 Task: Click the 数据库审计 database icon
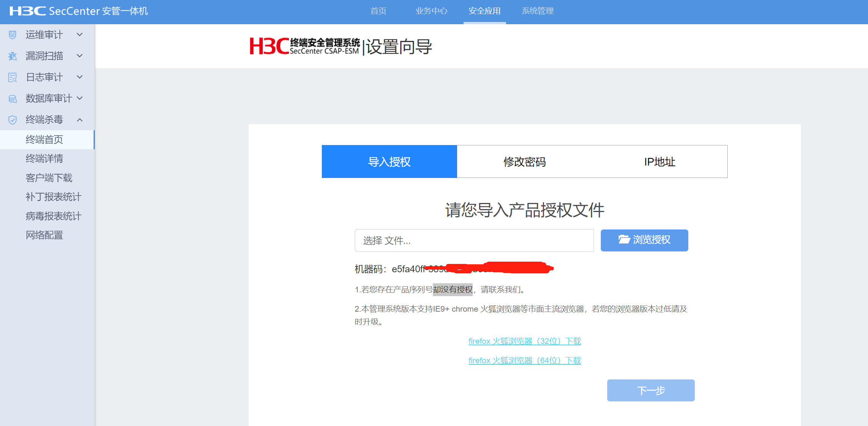pos(13,99)
